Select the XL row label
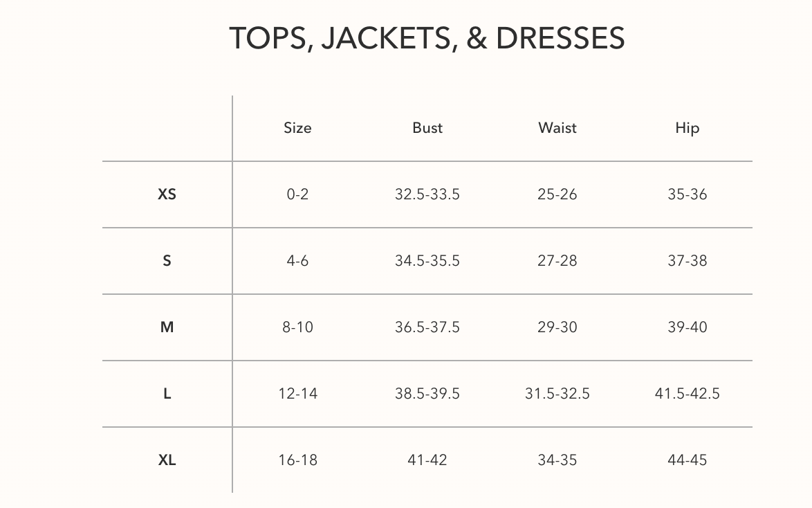The height and width of the screenshot is (508, 812). point(167,460)
